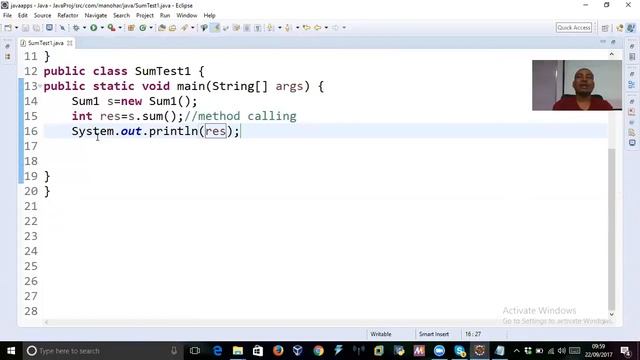The width and height of the screenshot is (640, 360).
Task: Collapse the main method fold marker at line 13
Action: pos(40,86)
